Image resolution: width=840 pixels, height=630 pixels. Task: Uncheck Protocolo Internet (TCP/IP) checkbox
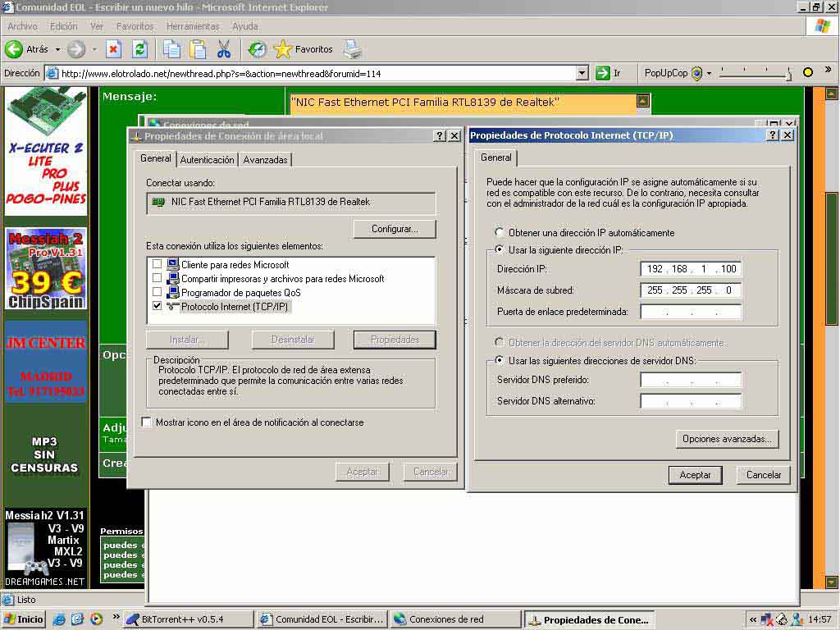tap(157, 306)
